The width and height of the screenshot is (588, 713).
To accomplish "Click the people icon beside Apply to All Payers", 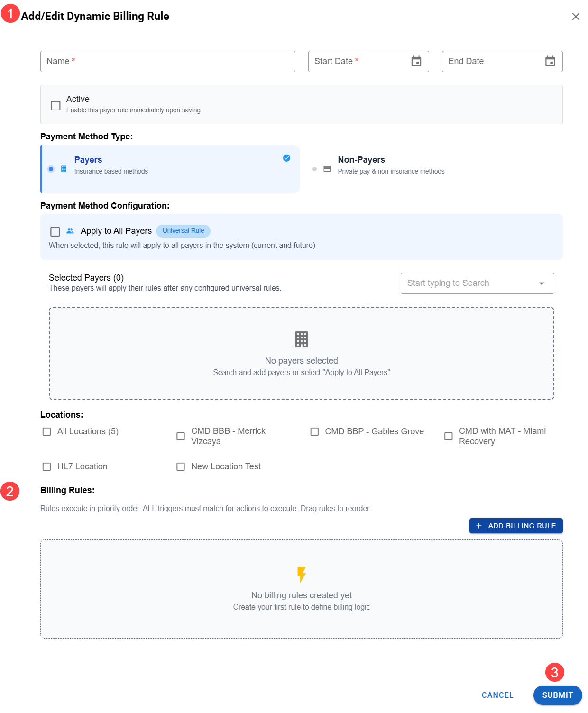I will pos(70,231).
